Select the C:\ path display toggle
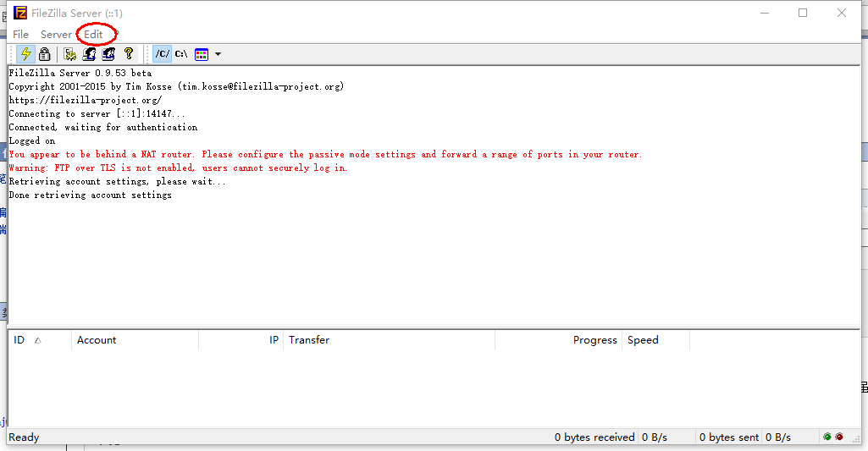The height and width of the screenshot is (451, 868). [x=181, y=53]
